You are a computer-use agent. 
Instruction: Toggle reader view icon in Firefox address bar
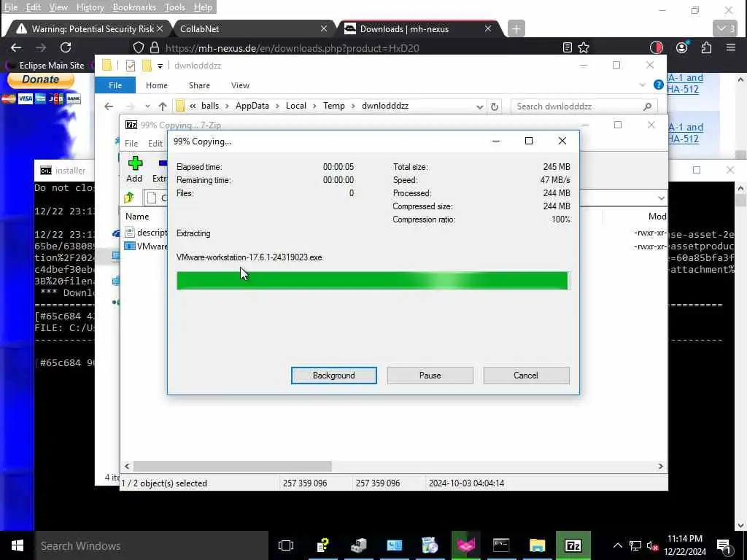pos(567,47)
